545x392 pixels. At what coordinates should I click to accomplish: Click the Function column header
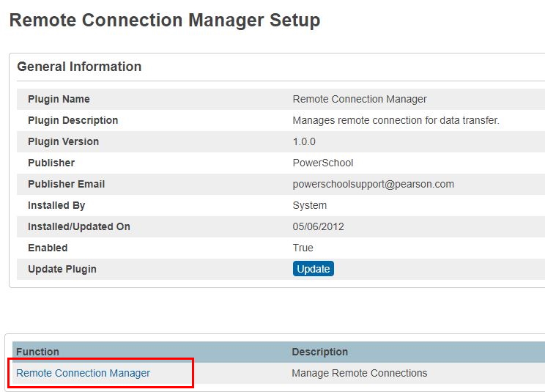tap(37, 352)
